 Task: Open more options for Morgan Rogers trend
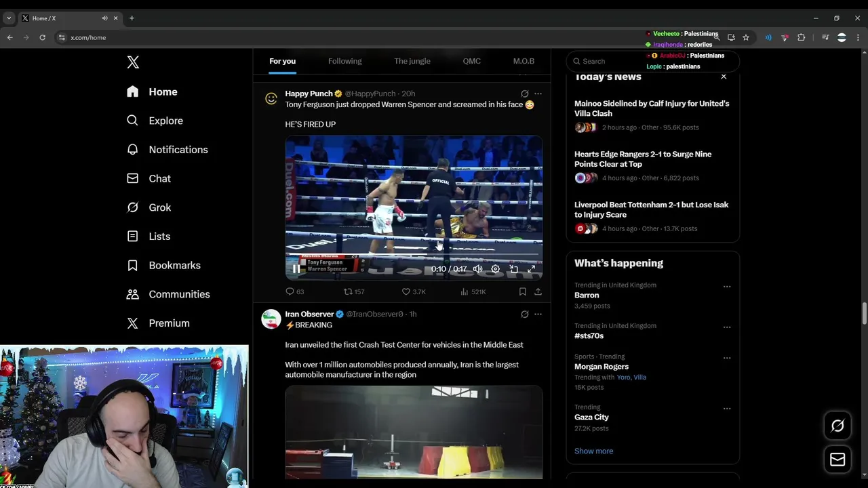pyautogui.click(x=727, y=358)
